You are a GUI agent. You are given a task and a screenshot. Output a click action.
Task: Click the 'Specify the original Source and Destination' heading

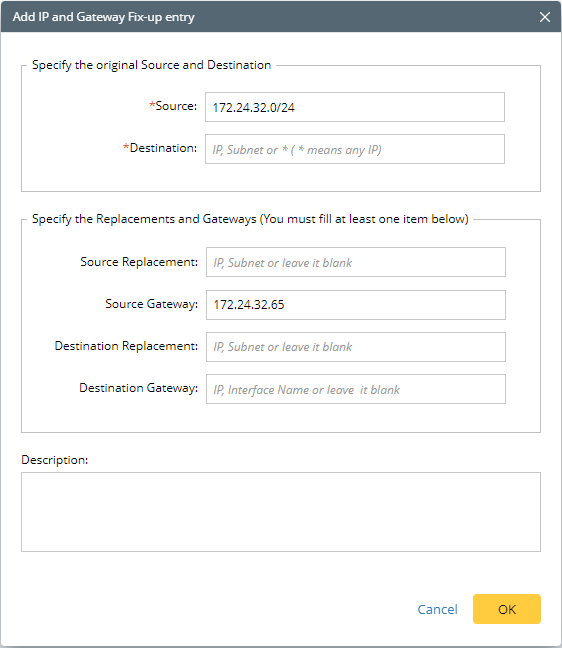coord(151,65)
